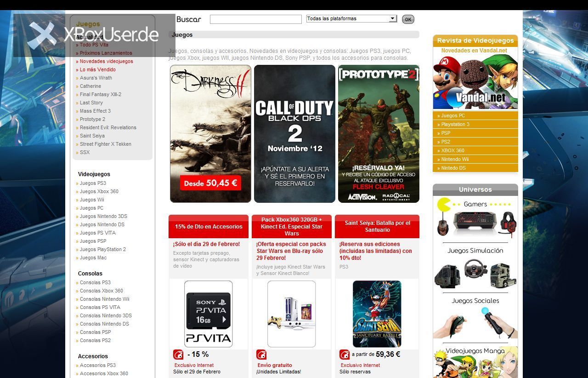Open Consolas Nintendo 3DS link

point(106,315)
